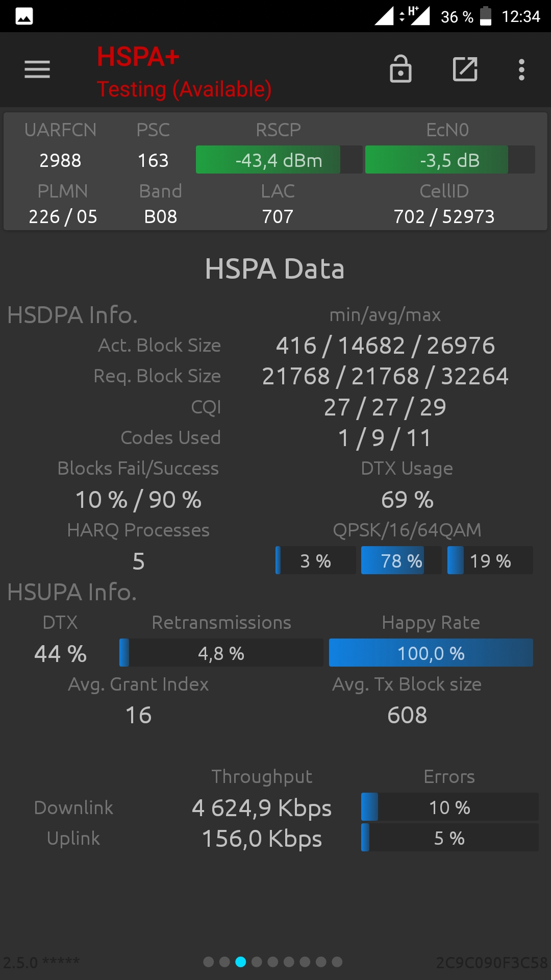Tap the share/export icon
The width and height of the screenshot is (551, 980).
465,69
